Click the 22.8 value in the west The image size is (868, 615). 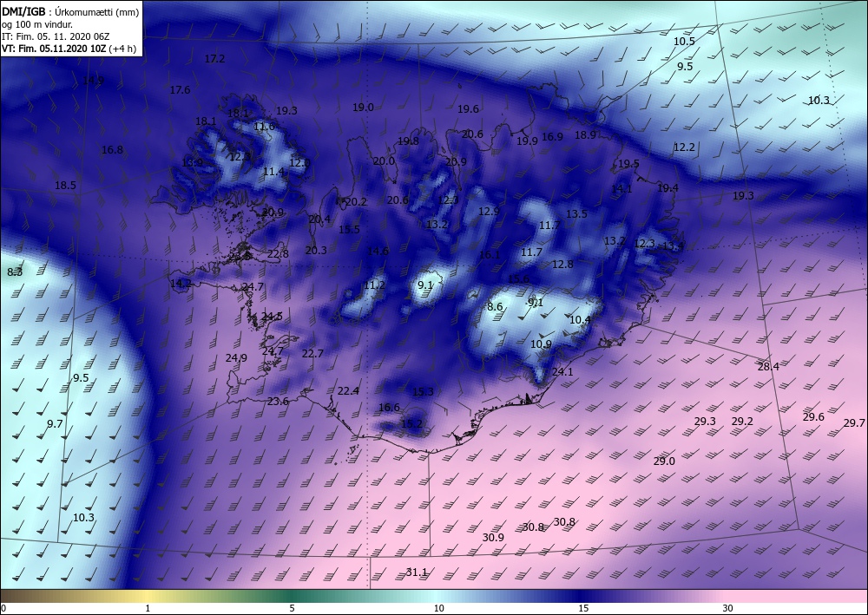click(278, 254)
